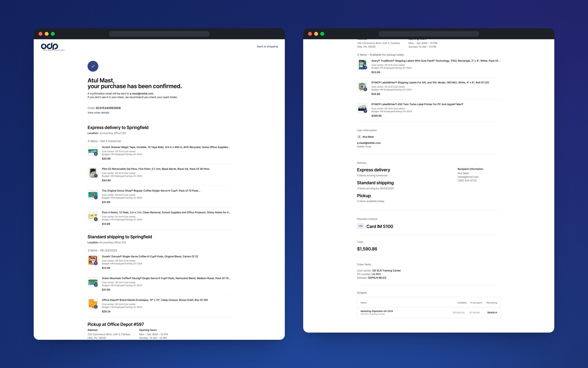
Task: Click the Avery TrueBlock labels thumbnail
Action: point(362,65)
